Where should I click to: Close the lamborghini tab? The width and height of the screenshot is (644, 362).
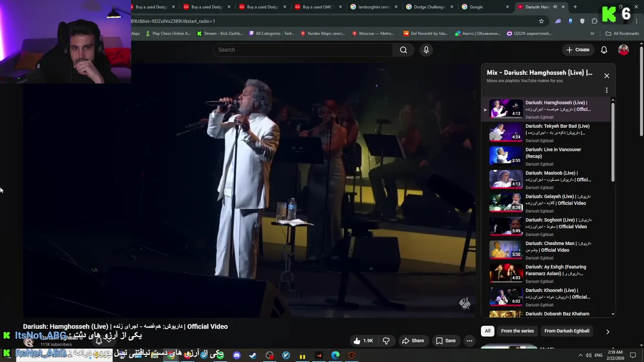pyautogui.click(x=396, y=7)
